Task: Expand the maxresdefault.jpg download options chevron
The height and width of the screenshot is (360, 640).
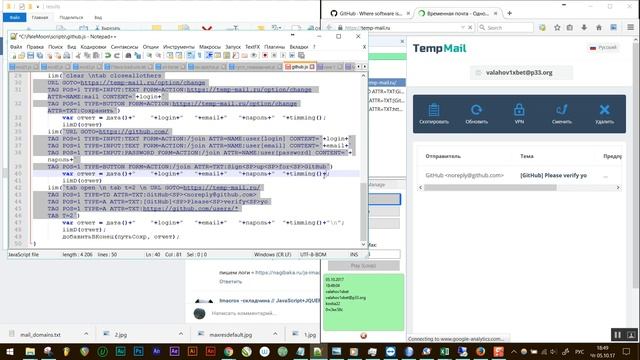Action: tap(275, 334)
